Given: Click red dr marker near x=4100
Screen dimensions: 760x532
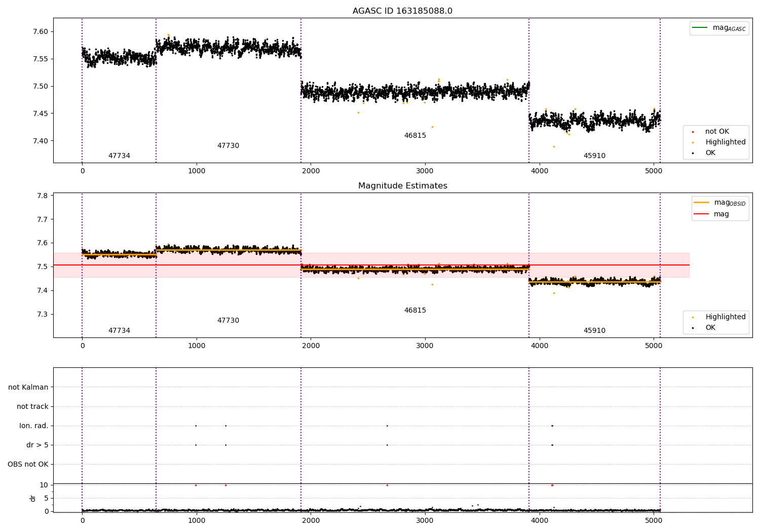Looking at the screenshot, I should (x=552, y=485).
